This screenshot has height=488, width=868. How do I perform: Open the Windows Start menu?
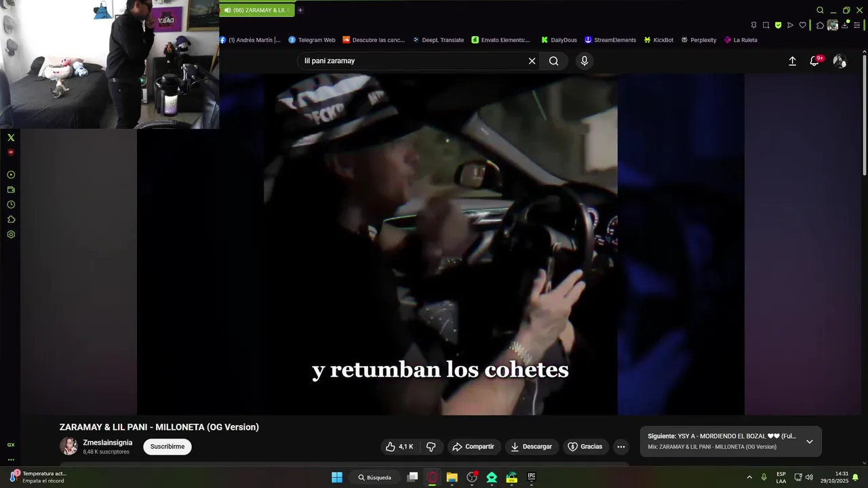click(x=337, y=477)
